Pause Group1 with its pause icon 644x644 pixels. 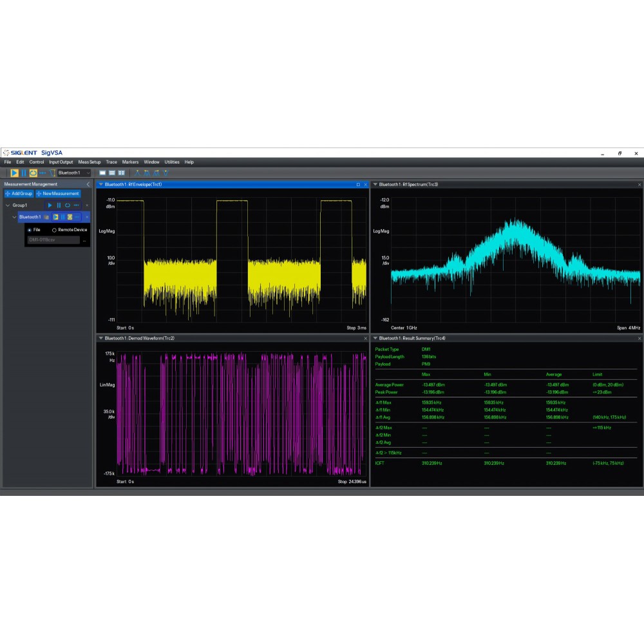tap(59, 205)
